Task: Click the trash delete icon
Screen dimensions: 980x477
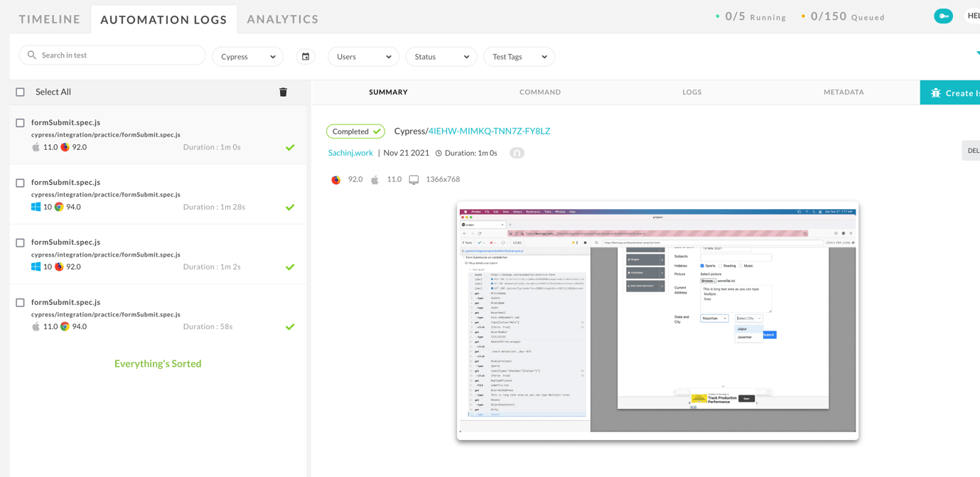Action: (283, 92)
